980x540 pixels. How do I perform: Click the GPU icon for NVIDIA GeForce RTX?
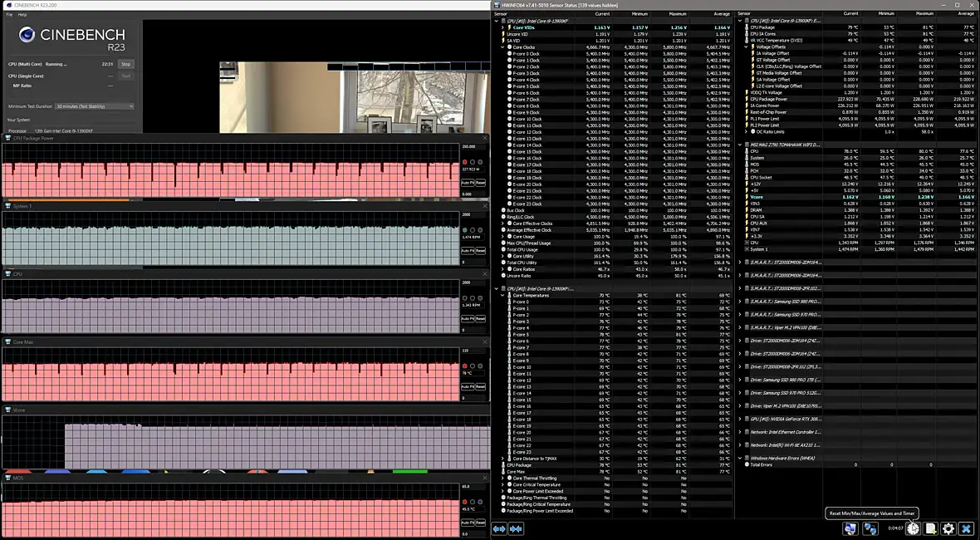pos(747,419)
